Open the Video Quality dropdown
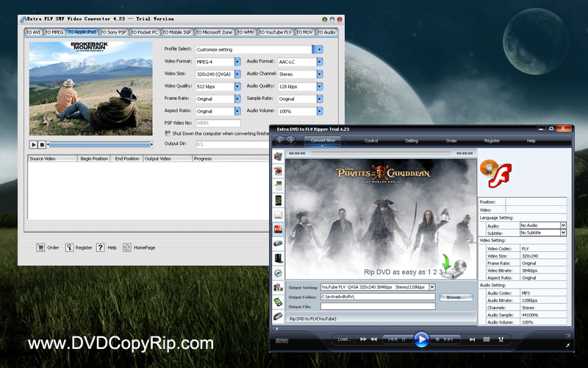The image size is (588, 368). tap(237, 86)
